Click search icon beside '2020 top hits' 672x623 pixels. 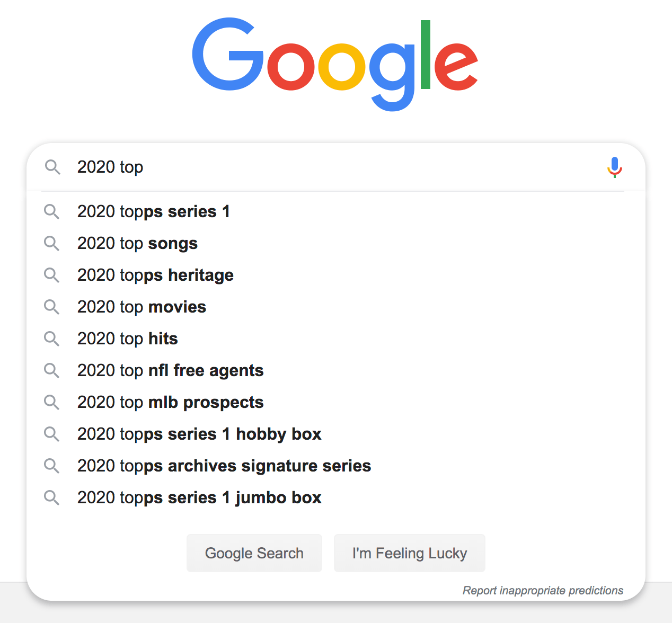pyautogui.click(x=51, y=339)
